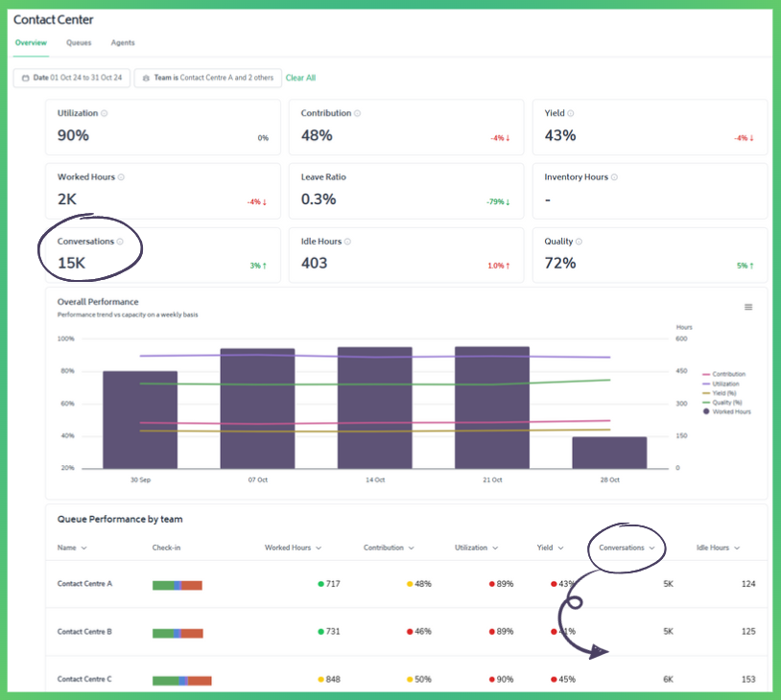Sort by the Idle Hours column
This screenshot has height=700, width=781.
tap(718, 548)
